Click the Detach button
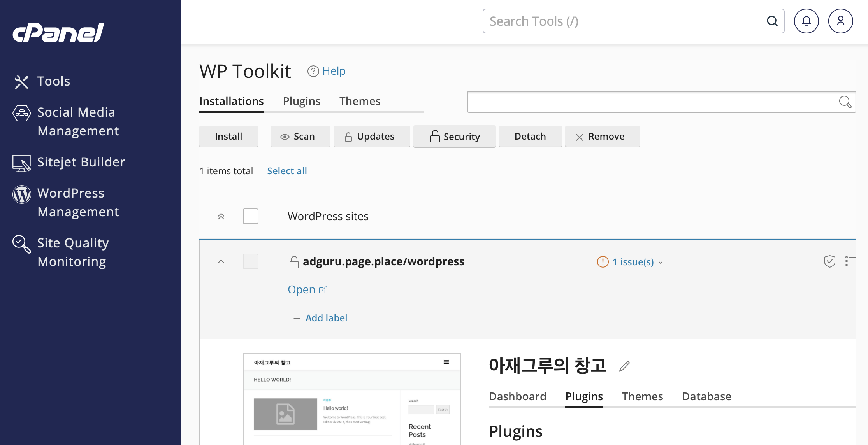This screenshot has height=445, width=868. click(x=530, y=137)
